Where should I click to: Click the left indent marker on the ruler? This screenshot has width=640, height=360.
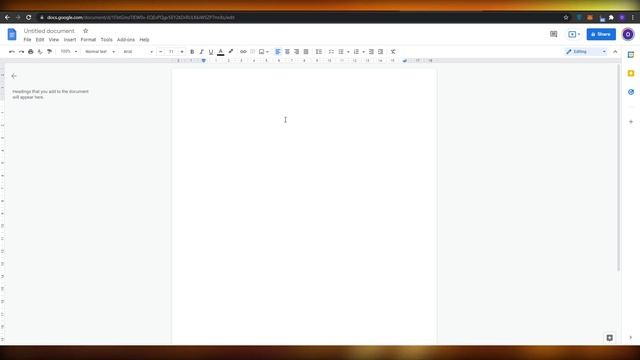tap(204, 61)
